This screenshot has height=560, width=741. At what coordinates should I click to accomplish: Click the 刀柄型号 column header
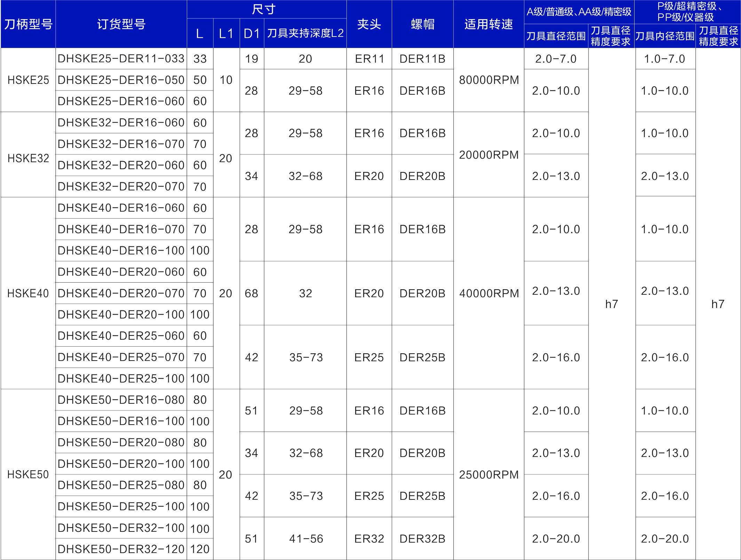(x=28, y=24)
